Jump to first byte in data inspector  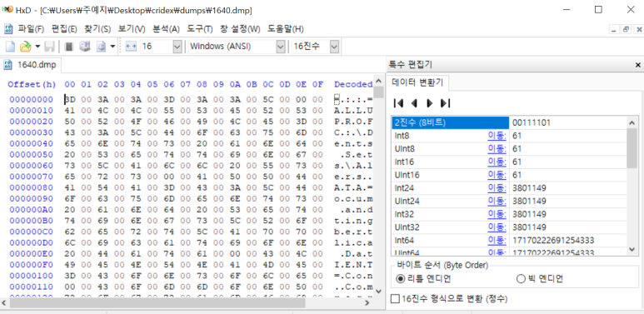(x=398, y=103)
